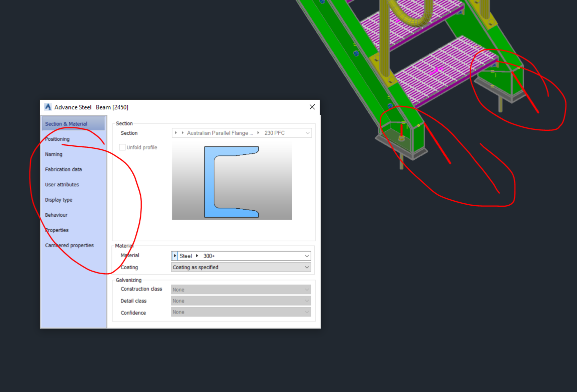Expand the flyout arrow next to 230 PFC
The width and height of the screenshot is (577, 392).
258,133
